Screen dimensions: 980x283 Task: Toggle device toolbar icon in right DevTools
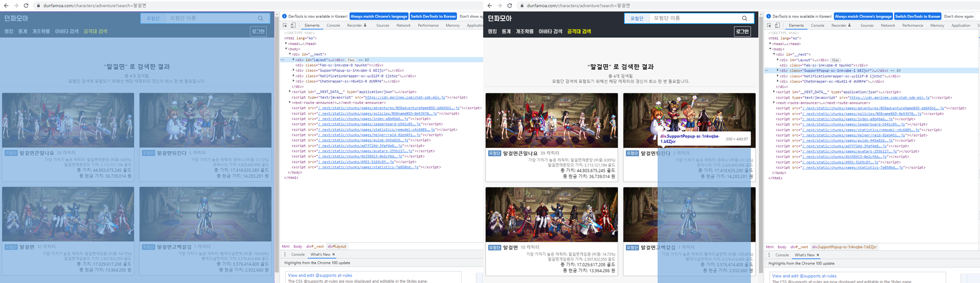pyautogui.click(x=777, y=25)
